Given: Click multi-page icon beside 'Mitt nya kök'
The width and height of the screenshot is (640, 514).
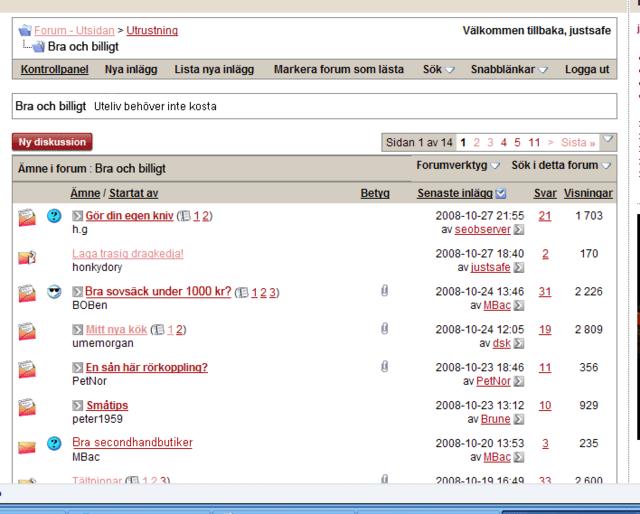Looking at the screenshot, I should click(157, 330).
